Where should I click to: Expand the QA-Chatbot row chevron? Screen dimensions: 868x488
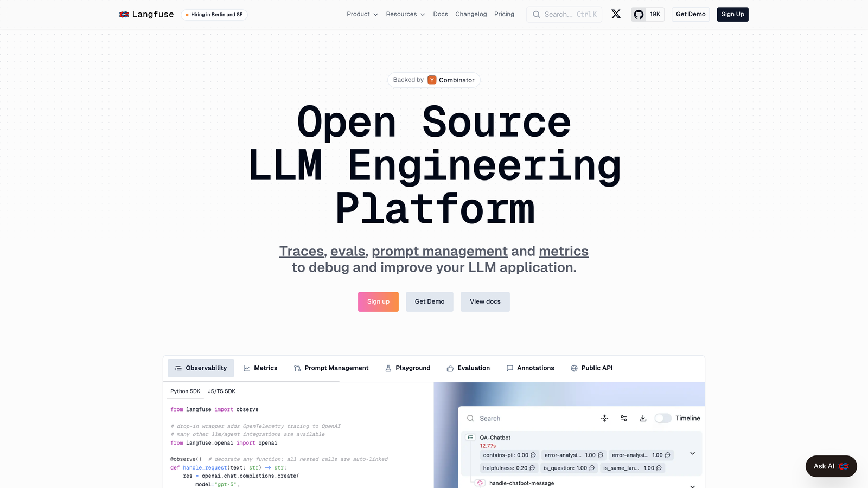click(x=692, y=453)
